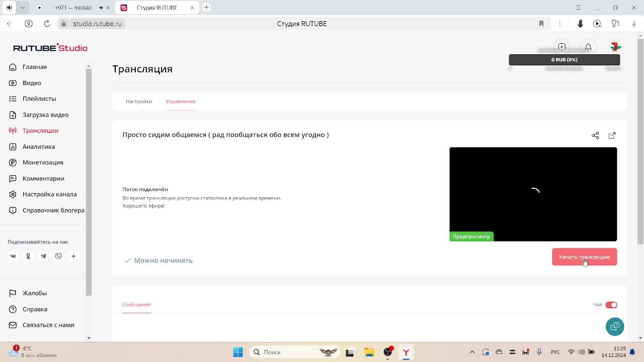Open the browser three-dot menu
This screenshot has height=362, width=644.
[x=560, y=24]
